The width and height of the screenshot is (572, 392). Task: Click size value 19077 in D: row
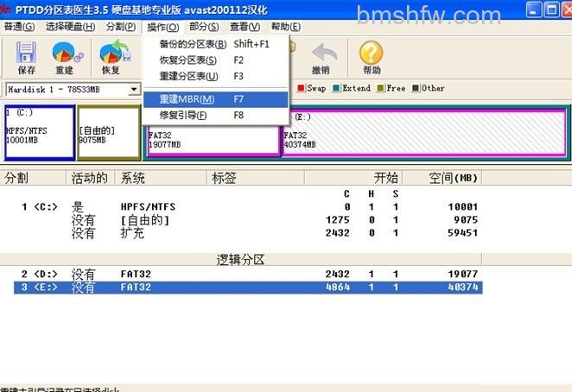click(462, 274)
